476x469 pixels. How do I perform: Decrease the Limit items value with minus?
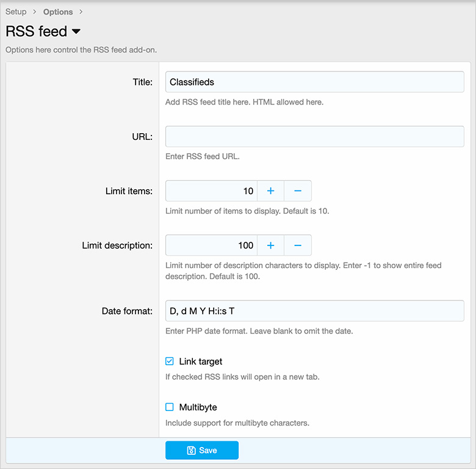pos(298,191)
